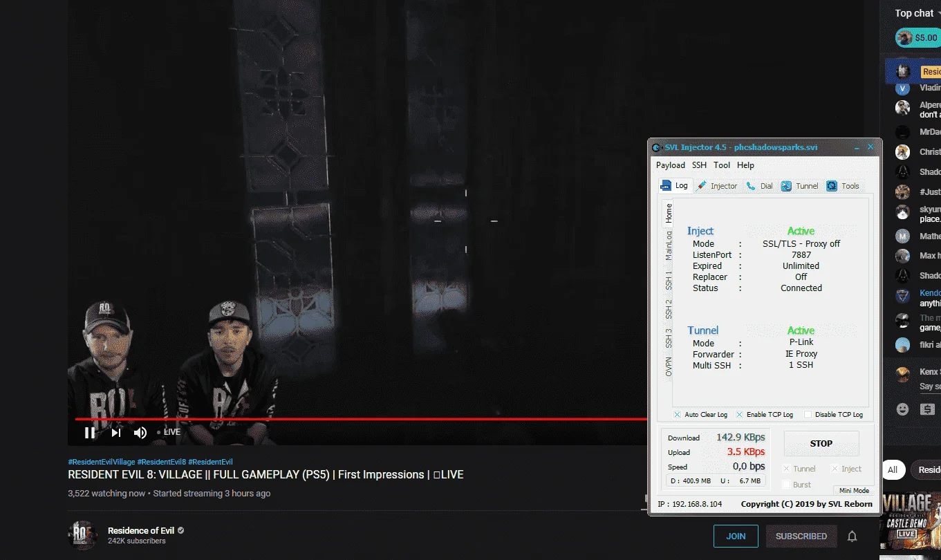The width and height of the screenshot is (941, 560).
Task: Open the emoji picker in chat
Action: coord(902,409)
